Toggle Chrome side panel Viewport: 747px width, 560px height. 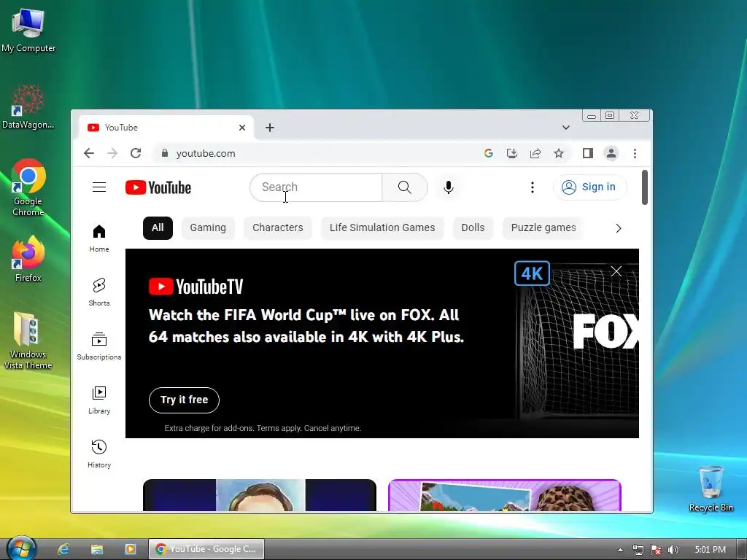click(x=588, y=153)
